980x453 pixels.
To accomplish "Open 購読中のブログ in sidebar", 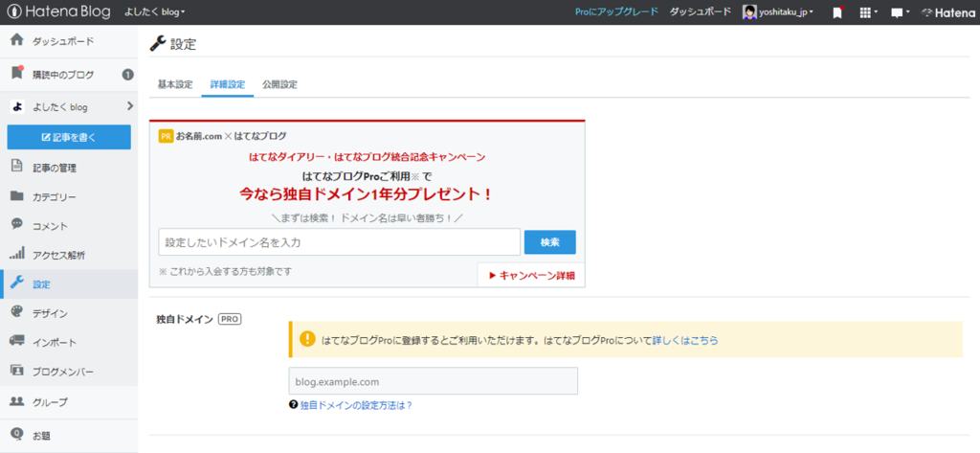I will [63, 75].
